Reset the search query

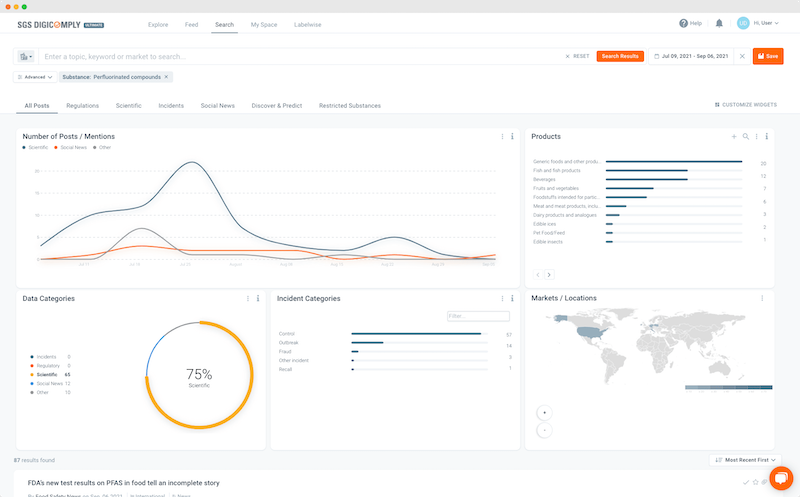coord(577,56)
